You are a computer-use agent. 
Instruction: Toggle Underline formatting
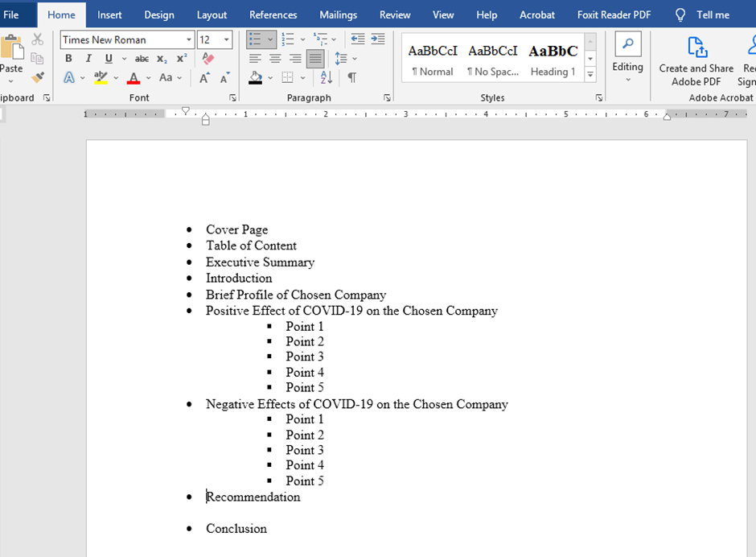[x=109, y=59]
